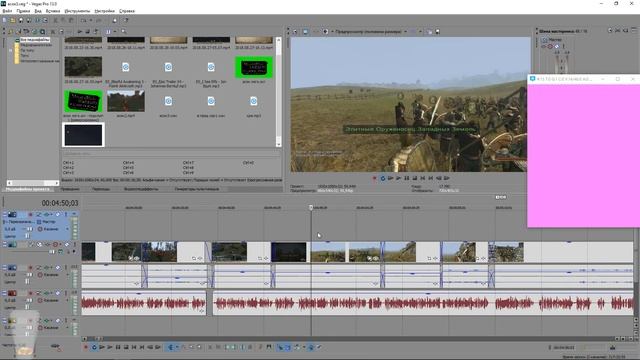
Task: Insert a marker using timeline toolbar icon
Action: pyautogui.click(x=260, y=347)
